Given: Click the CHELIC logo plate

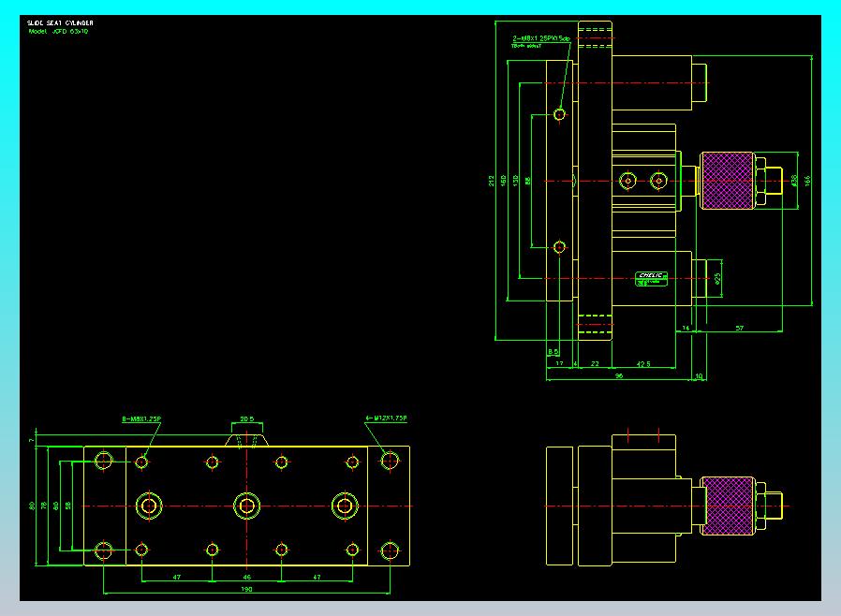Looking at the screenshot, I should (651, 279).
